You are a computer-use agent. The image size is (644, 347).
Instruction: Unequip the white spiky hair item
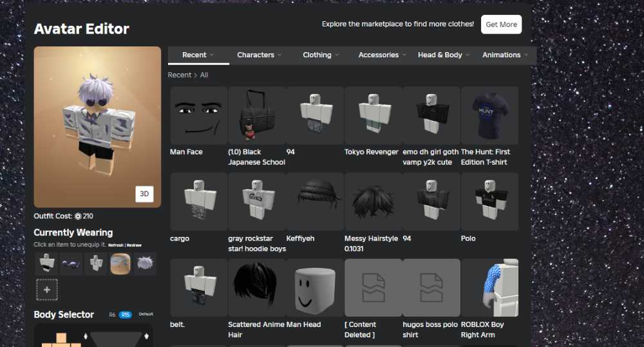coord(145,264)
